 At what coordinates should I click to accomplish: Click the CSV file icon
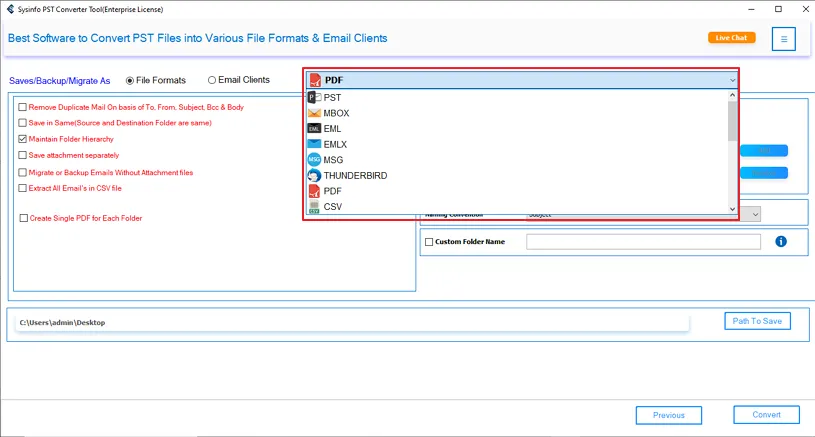click(x=314, y=206)
